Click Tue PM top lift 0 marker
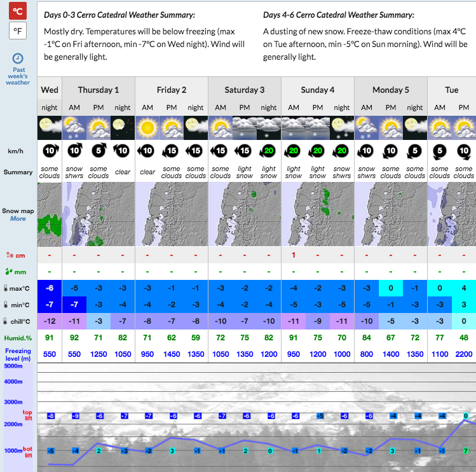The width and height of the screenshot is (476, 472). click(x=466, y=416)
